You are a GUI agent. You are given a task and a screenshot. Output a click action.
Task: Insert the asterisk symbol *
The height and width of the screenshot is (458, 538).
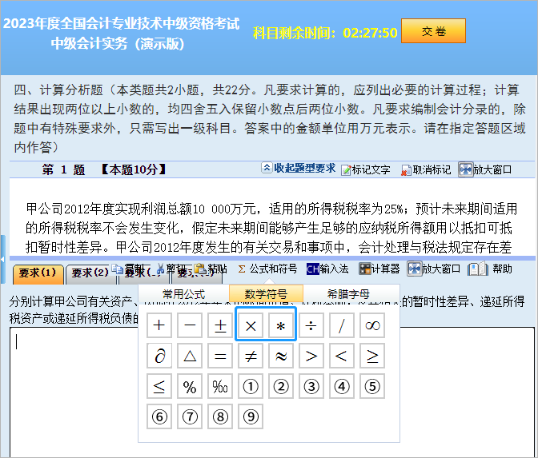tap(281, 325)
